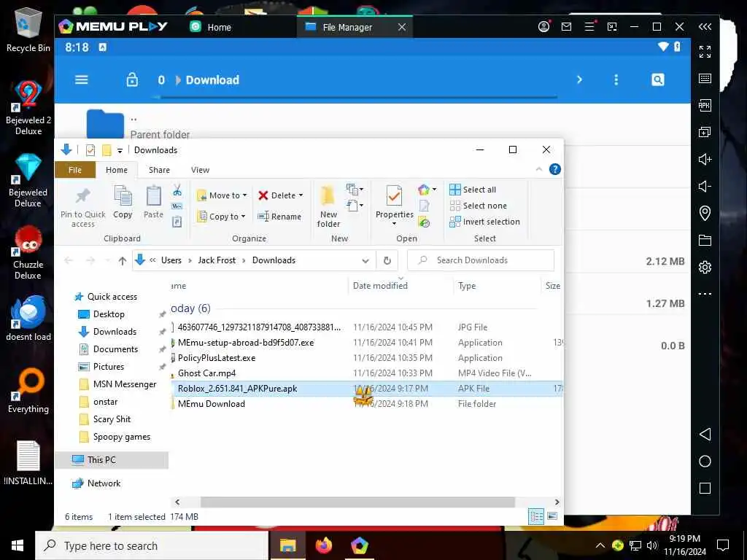Open Move to dropdown
The image size is (747, 560).
222,195
